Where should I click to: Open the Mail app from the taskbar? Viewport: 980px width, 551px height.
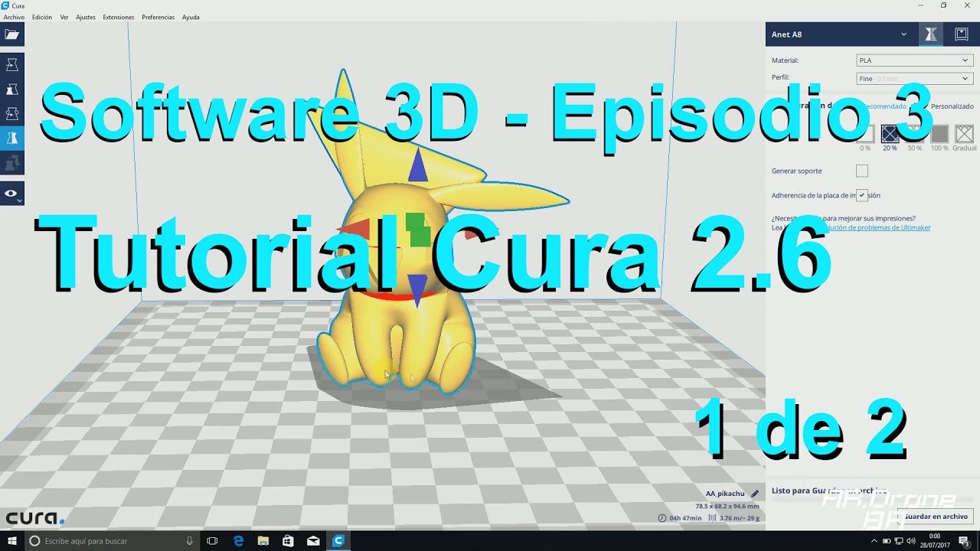click(312, 540)
